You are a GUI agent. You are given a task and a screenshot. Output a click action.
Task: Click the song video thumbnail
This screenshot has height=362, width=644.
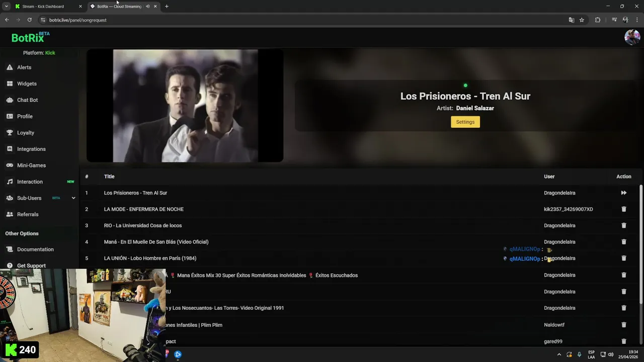tap(185, 106)
